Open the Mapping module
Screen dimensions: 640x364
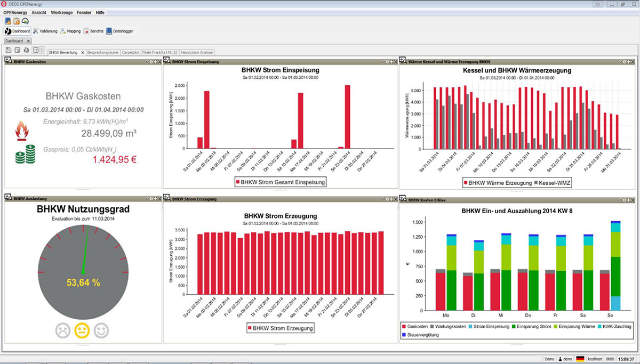pyautogui.click(x=70, y=31)
